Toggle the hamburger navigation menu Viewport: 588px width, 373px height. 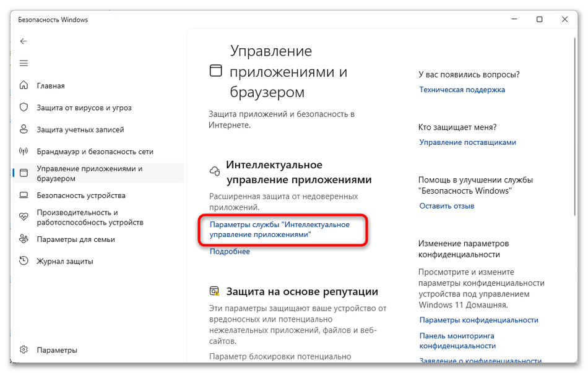click(x=24, y=63)
